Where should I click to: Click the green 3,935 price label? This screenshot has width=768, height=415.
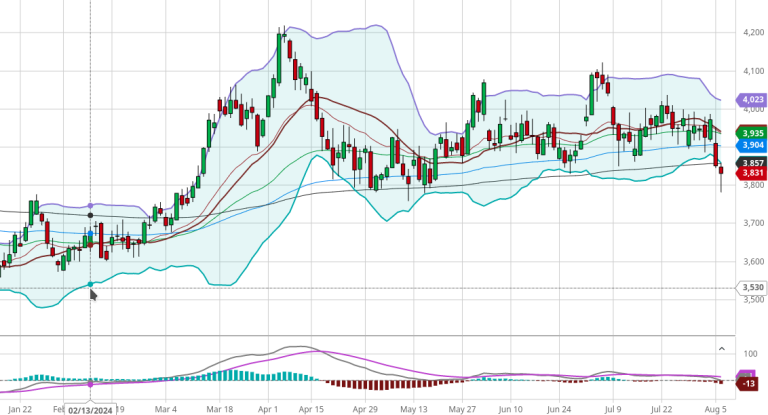pyautogui.click(x=751, y=132)
